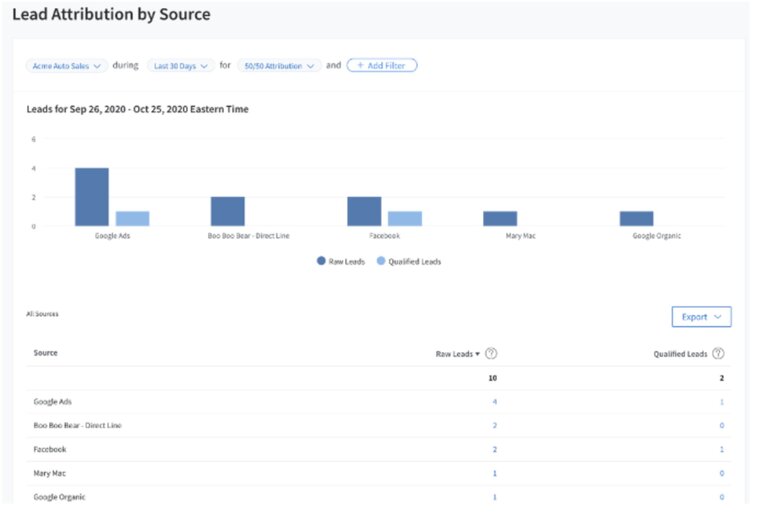Sort by Raw Leads column header
Viewport: 759px width, 517px height.
click(x=457, y=354)
